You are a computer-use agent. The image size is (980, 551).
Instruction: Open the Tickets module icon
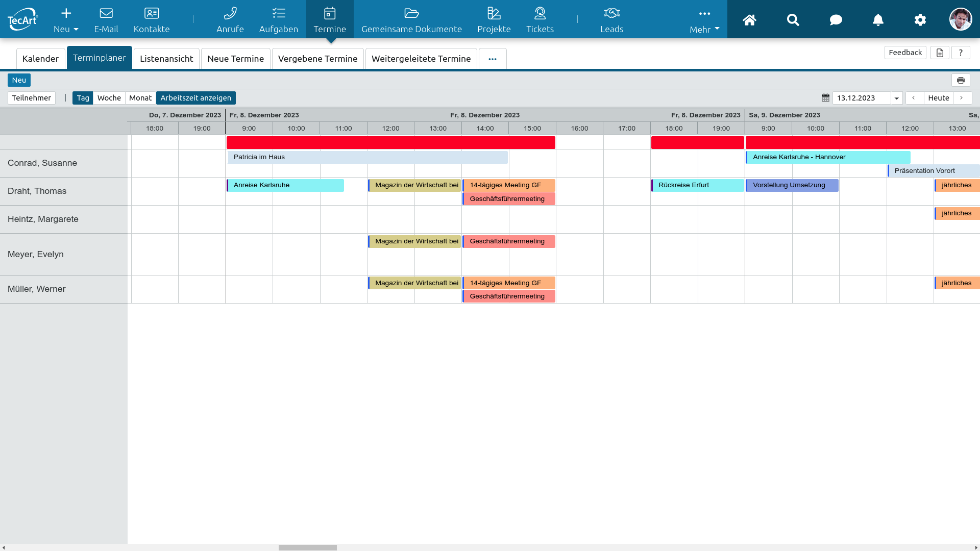[x=540, y=13]
